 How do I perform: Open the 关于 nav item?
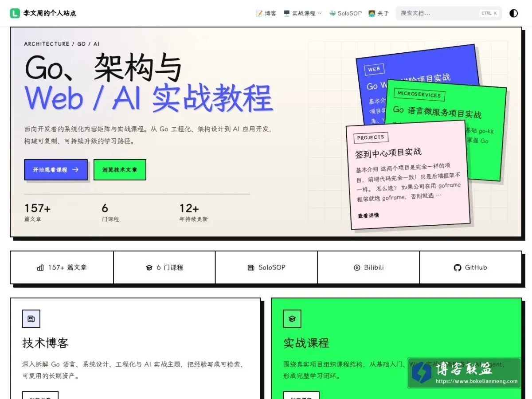[379, 13]
